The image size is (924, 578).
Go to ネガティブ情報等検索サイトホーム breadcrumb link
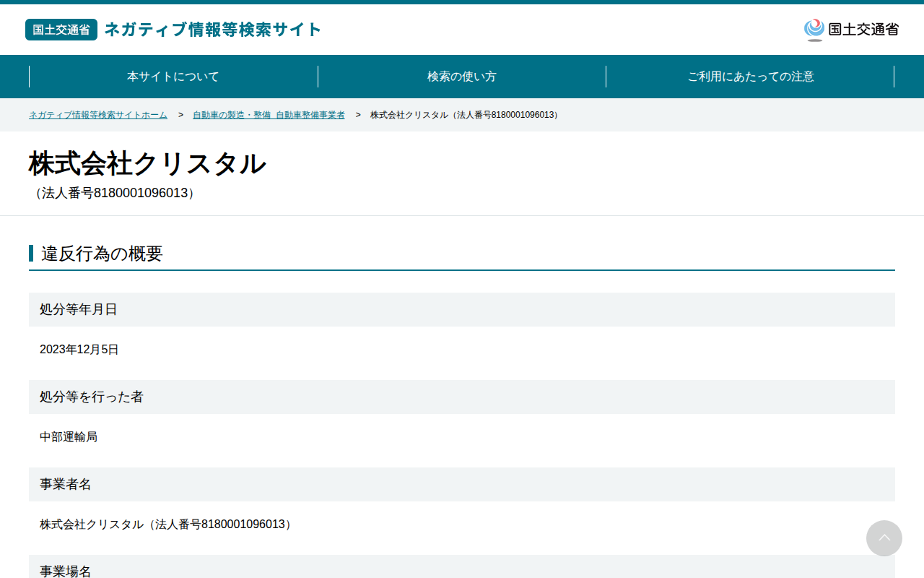point(98,115)
